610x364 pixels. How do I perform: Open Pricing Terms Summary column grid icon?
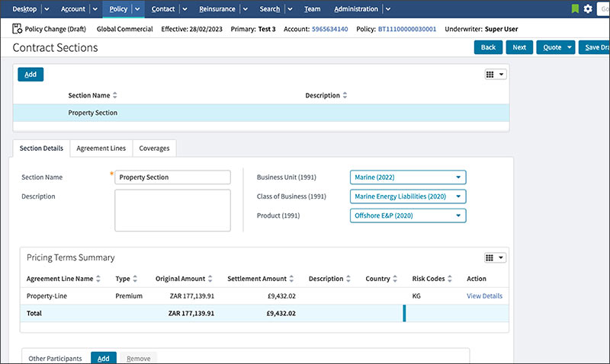point(495,257)
